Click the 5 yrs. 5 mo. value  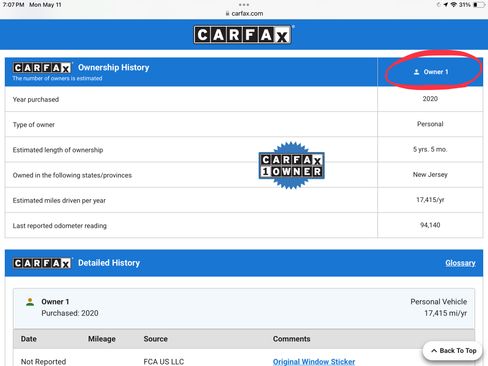430,149
